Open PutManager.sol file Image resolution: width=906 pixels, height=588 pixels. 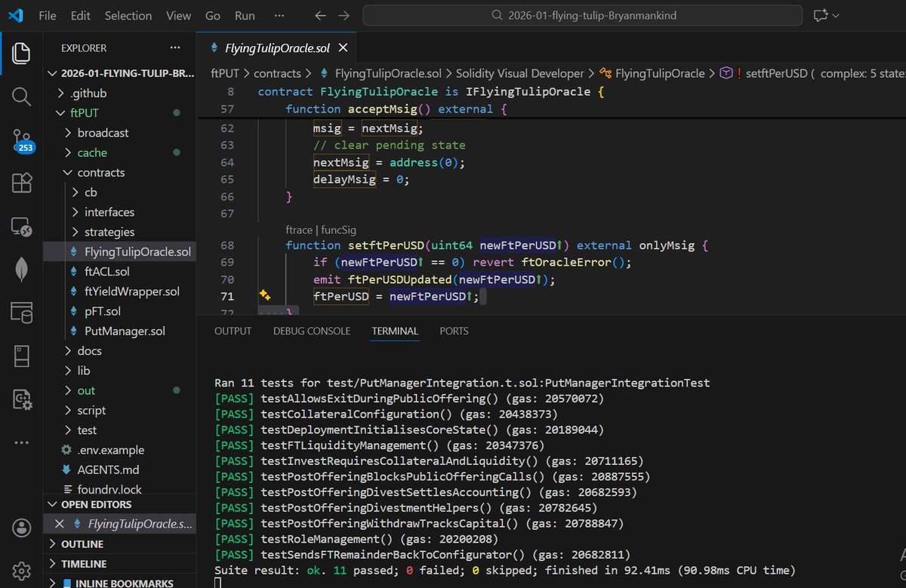click(x=119, y=331)
